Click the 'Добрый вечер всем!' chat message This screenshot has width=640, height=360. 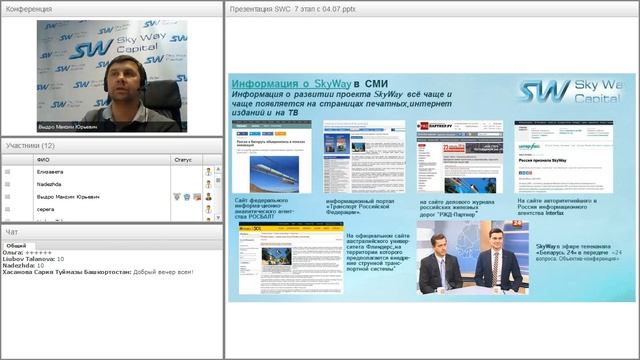coord(98,272)
